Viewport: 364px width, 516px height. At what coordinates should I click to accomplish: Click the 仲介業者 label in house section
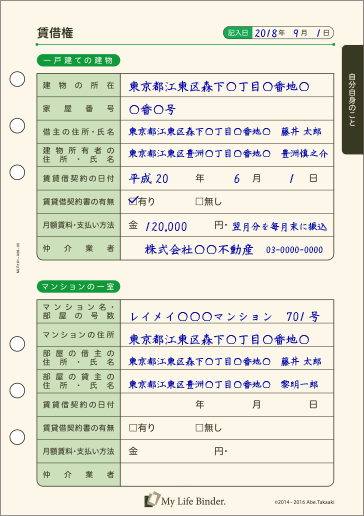tap(79, 248)
